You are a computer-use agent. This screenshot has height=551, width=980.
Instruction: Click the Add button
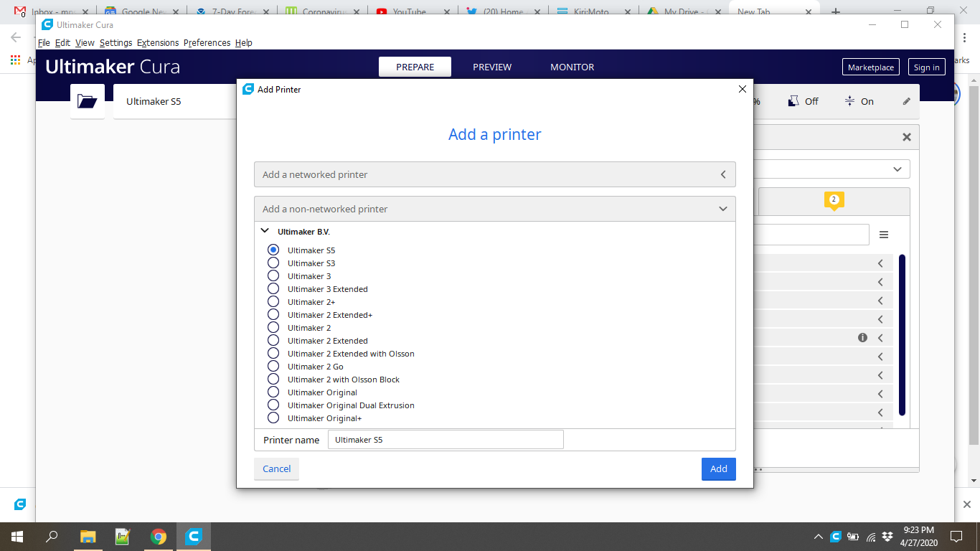(719, 468)
